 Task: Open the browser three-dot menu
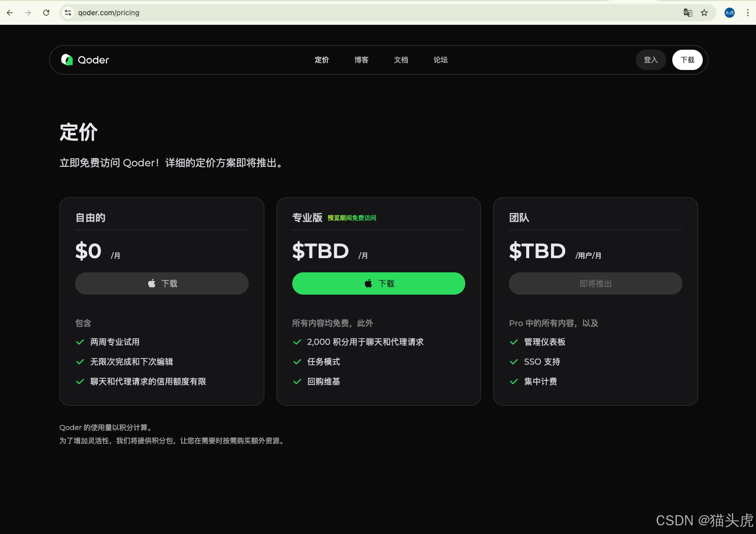click(748, 13)
